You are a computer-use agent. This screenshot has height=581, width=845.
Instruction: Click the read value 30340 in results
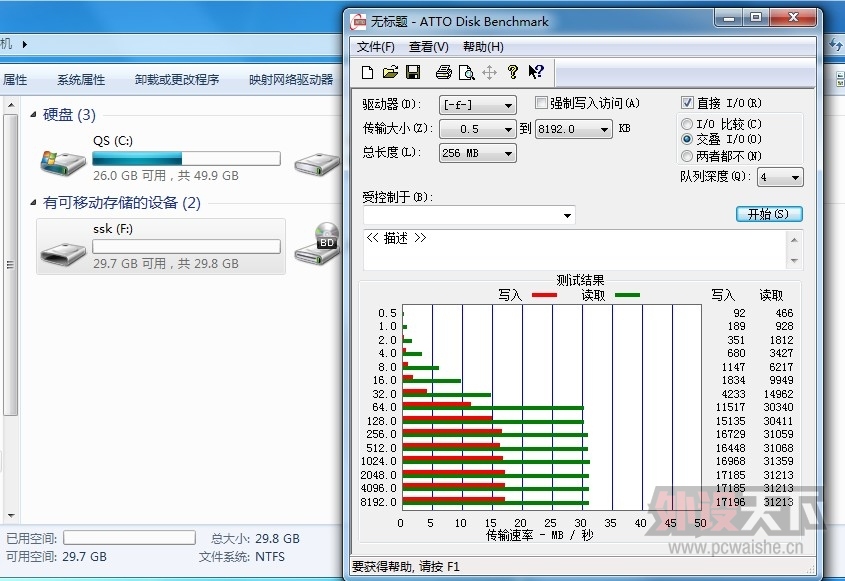click(x=778, y=407)
